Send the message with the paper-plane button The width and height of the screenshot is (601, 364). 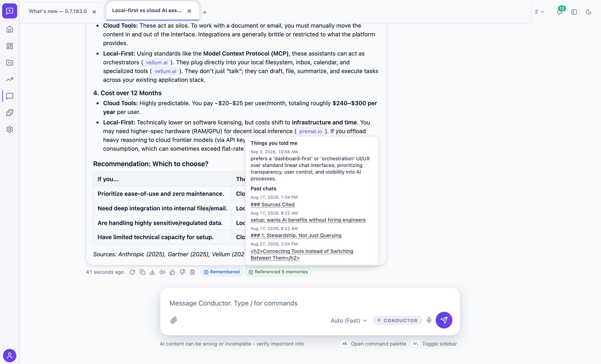[x=444, y=320]
